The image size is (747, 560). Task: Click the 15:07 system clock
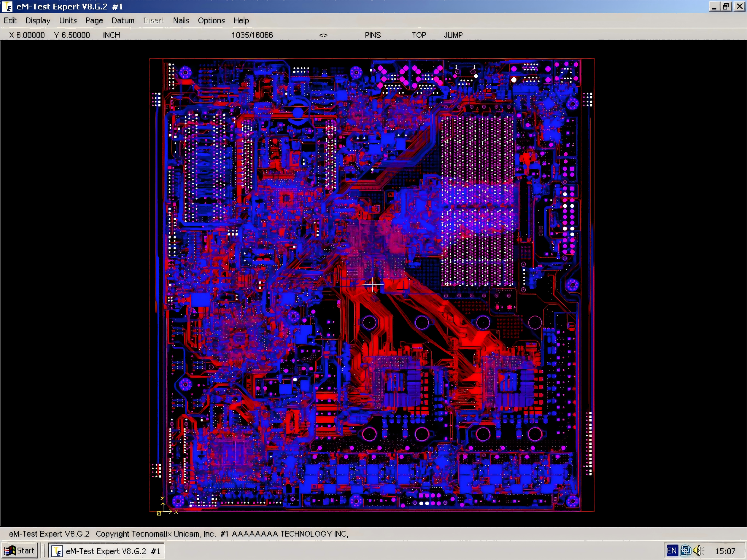click(725, 551)
